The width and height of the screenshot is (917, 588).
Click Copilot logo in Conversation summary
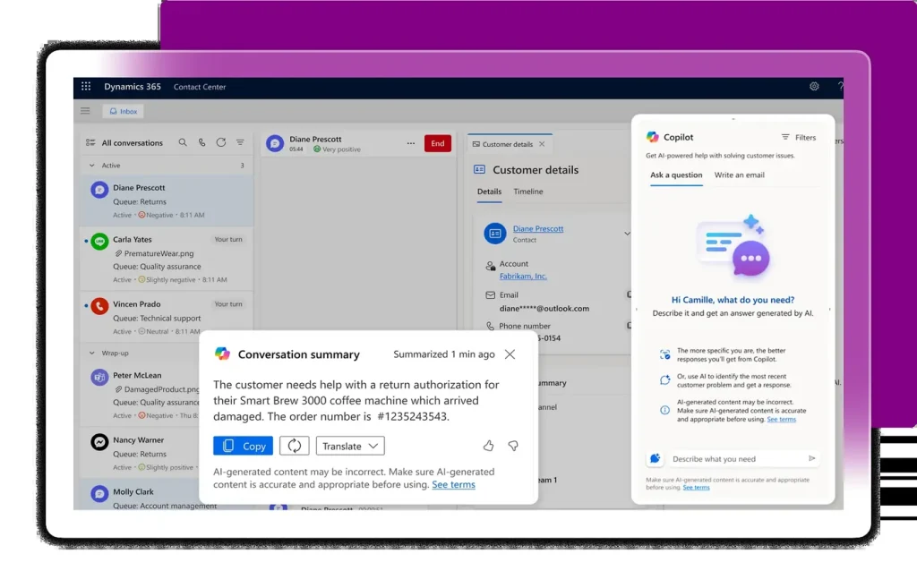(222, 354)
